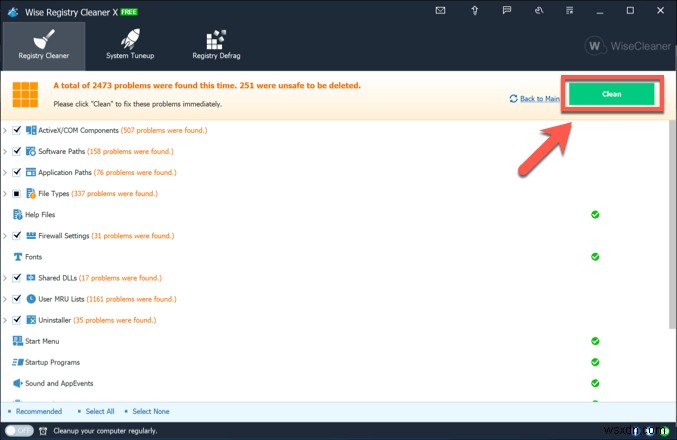The height and width of the screenshot is (440, 677).
Task: Click the Firewall Settings icon
Action: coord(31,235)
